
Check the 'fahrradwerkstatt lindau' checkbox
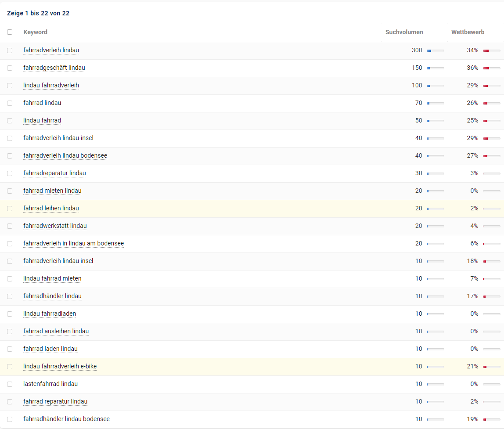(x=10, y=226)
